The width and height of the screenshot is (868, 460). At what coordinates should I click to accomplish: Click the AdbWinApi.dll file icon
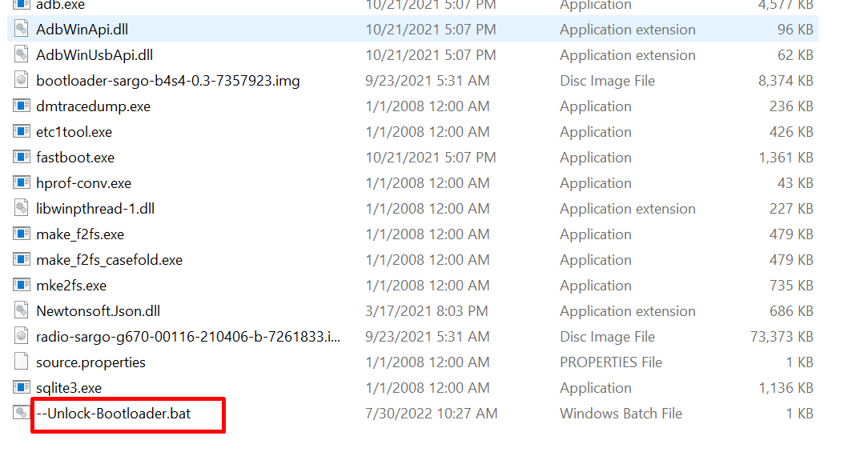[22, 30]
